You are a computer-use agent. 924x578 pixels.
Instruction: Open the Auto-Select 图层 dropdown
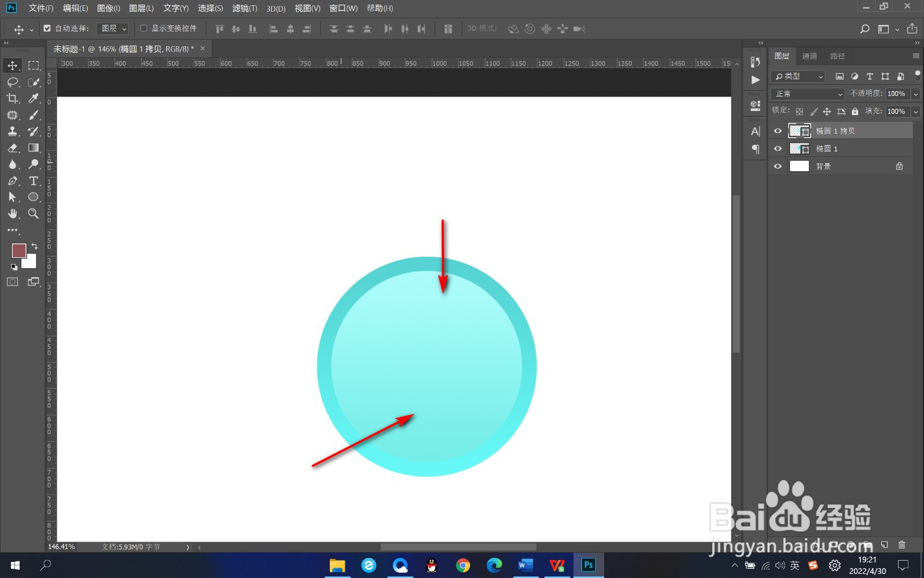pyautogui.click(x=112, y=28)
